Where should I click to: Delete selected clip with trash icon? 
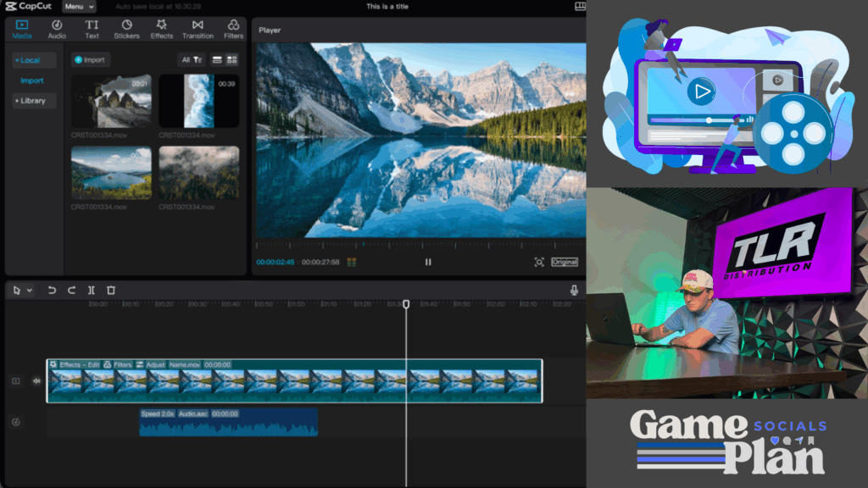pos(111,290)
